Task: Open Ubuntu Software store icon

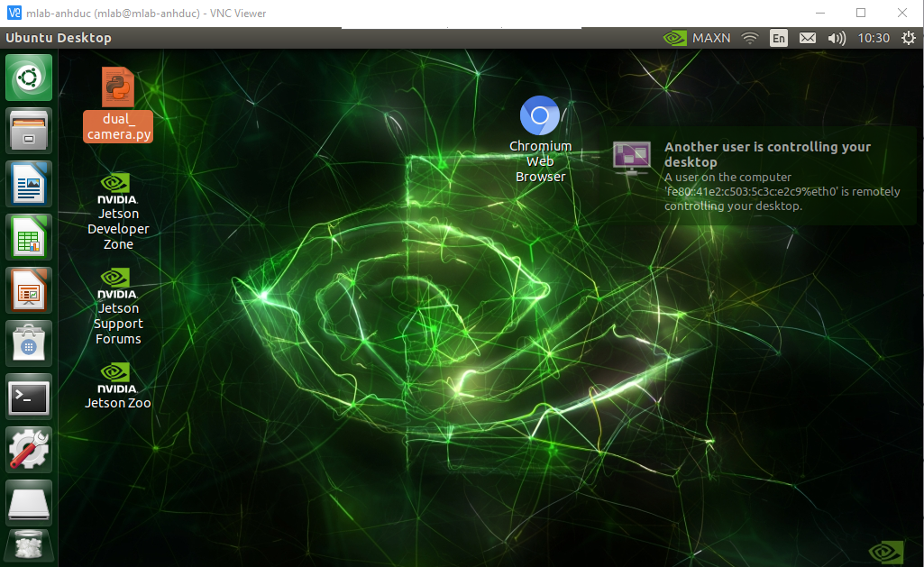Action: [29, 343]
